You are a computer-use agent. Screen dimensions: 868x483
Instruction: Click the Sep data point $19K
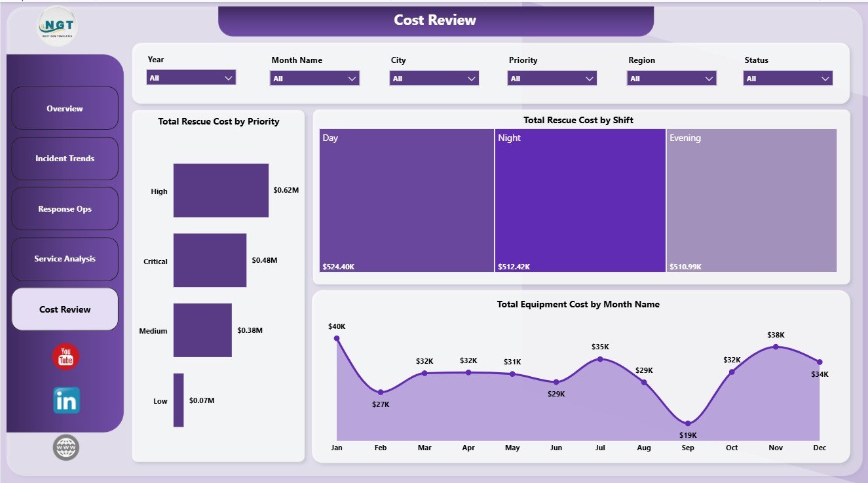tap(688, 423)
